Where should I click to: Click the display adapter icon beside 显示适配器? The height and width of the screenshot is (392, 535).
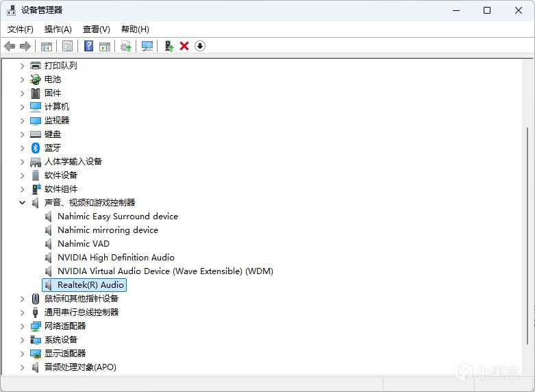tap(36, 354)
